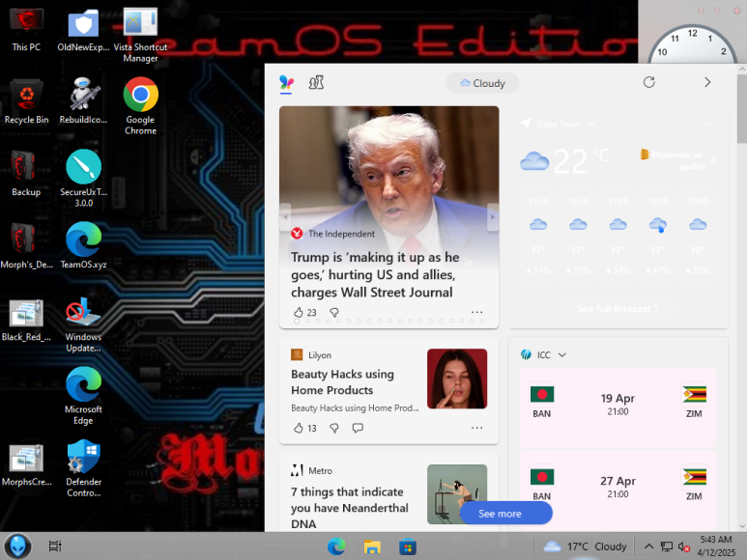Open Microsoft Store from taskbar

coord(408,546)
